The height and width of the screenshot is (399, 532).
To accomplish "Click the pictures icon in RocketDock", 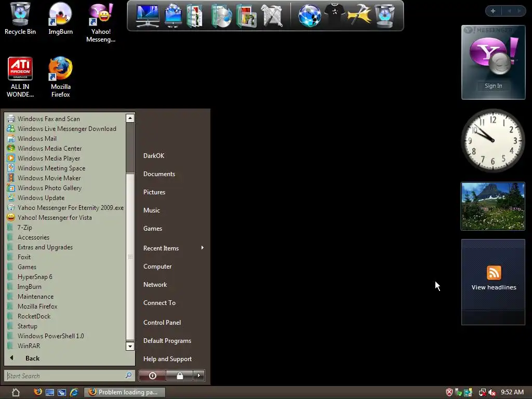I will click(x=247, y=16).
